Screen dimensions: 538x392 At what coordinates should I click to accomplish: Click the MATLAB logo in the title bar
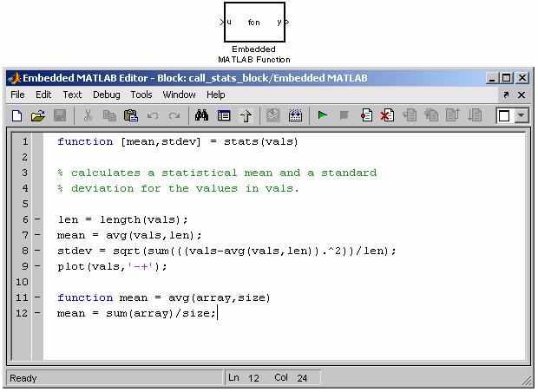(x=15, y=78)
